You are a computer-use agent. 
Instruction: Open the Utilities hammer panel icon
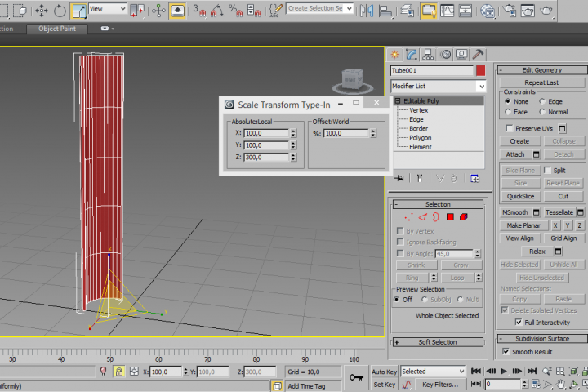(x=478, y=55)
